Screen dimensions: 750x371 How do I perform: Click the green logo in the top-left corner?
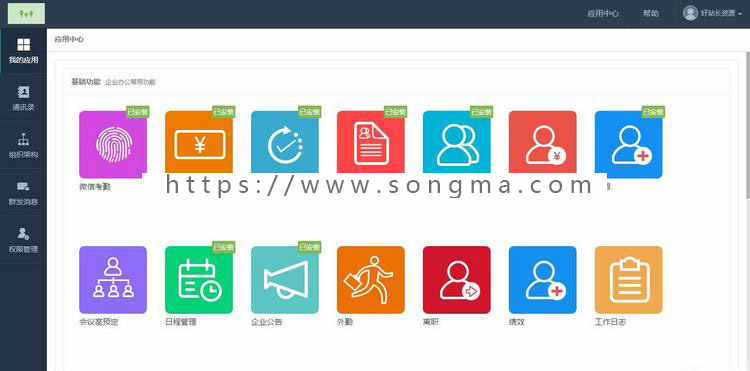point(26,13)
